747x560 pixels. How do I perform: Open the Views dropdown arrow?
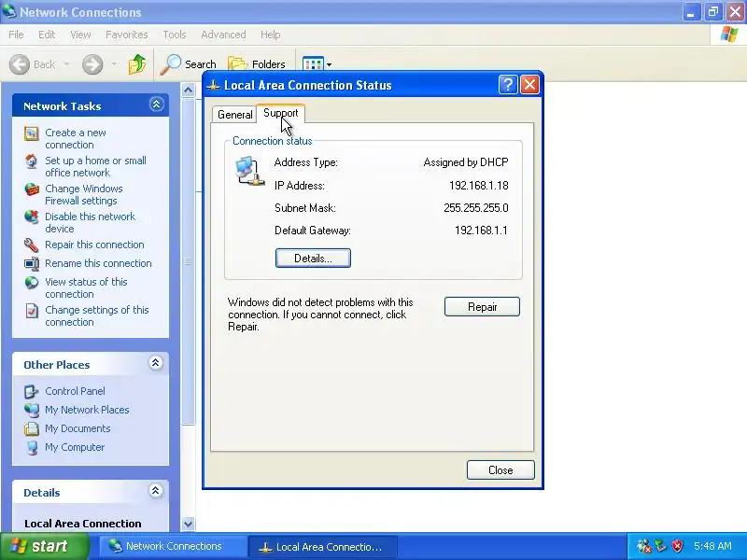(329, 64)
